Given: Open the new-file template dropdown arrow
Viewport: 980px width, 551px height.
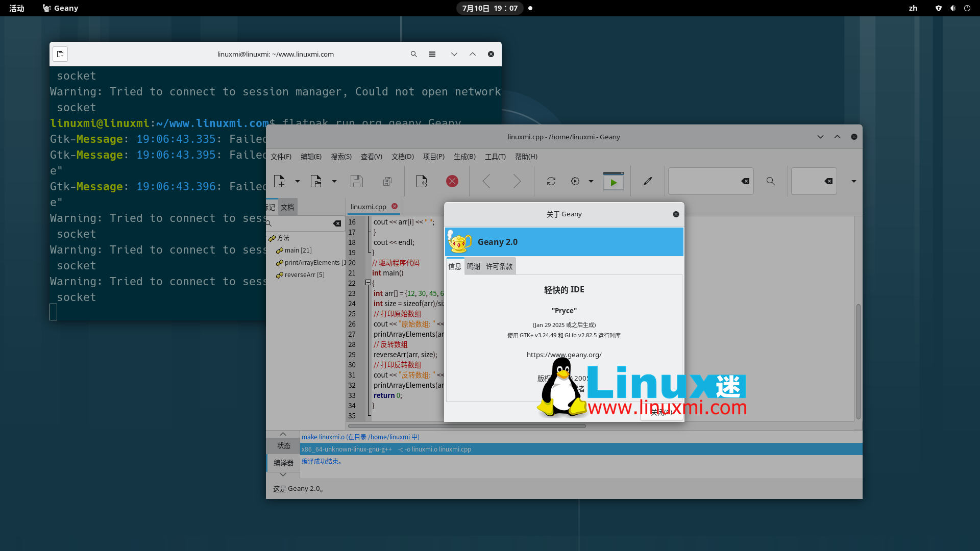Looking at the screenshot, I should coord(298,181).
